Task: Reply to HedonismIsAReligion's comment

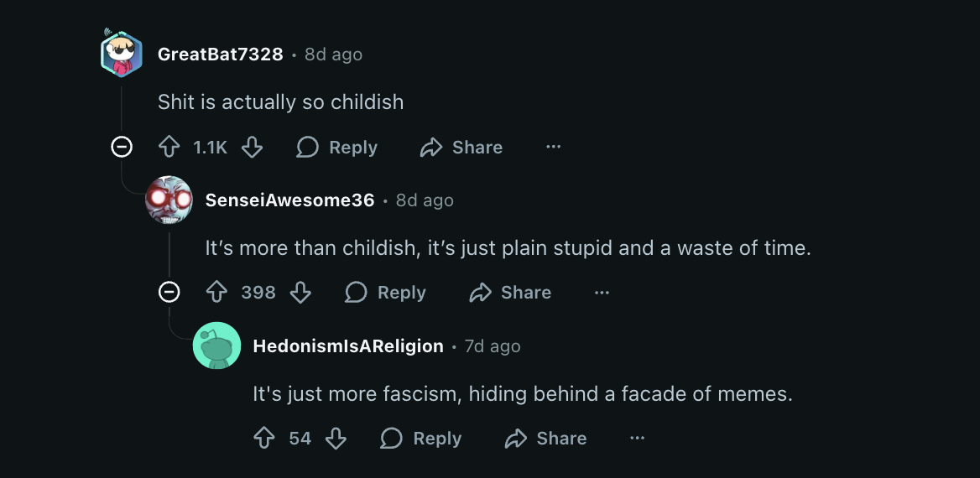Action: click(421, 439)
